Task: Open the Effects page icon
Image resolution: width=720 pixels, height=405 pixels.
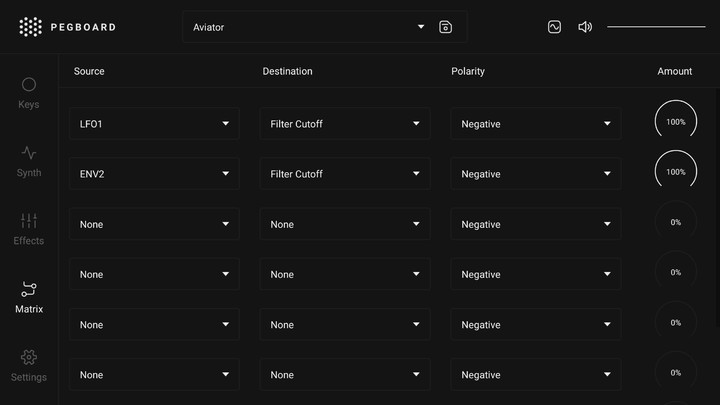Action: click(x=29, y=221)
